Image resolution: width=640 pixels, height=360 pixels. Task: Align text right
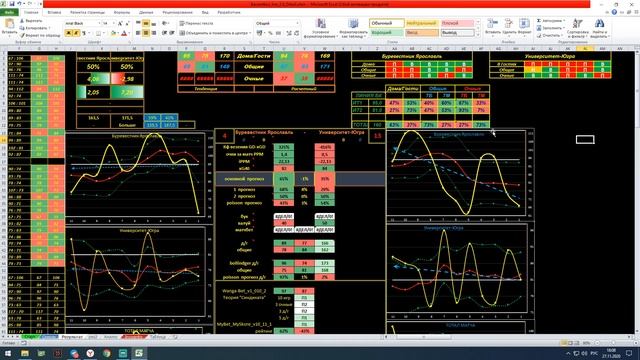153,33
